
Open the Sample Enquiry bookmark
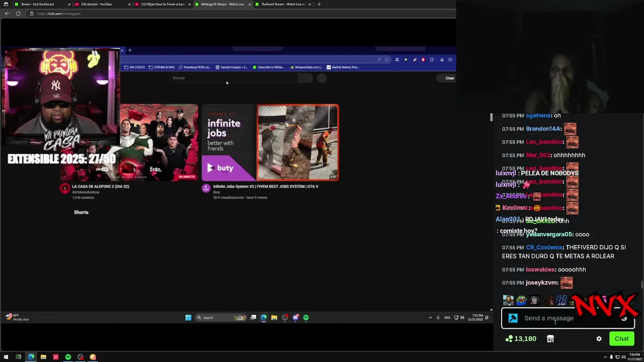231,67
